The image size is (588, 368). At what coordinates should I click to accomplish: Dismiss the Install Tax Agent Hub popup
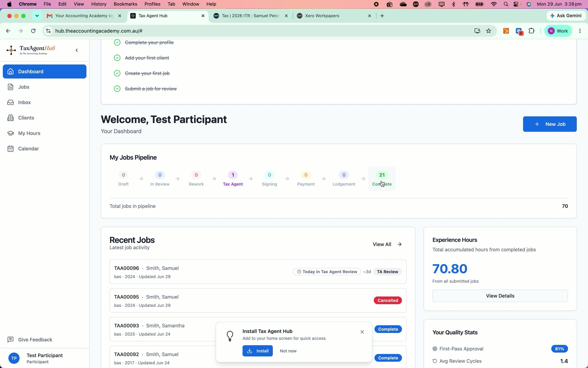[x=362, y=332]
